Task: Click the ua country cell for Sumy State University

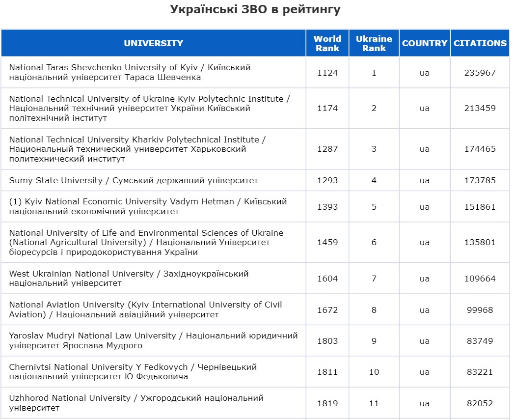Action: point(425,180)
